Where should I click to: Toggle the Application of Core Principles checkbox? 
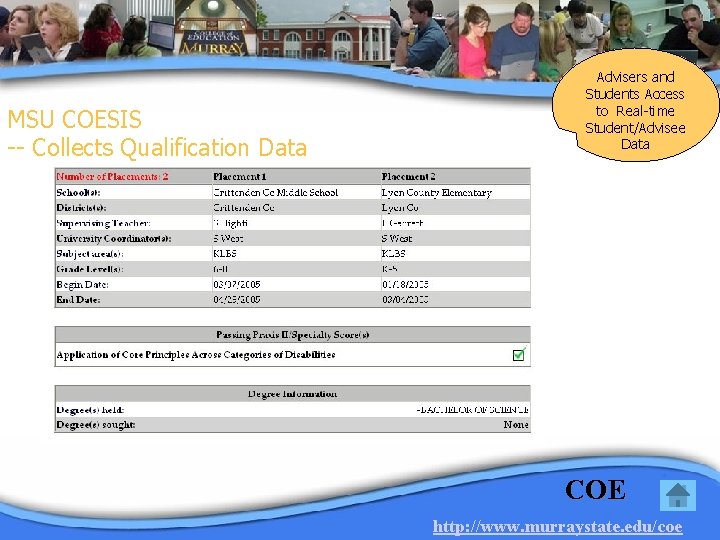coord(519,354)
